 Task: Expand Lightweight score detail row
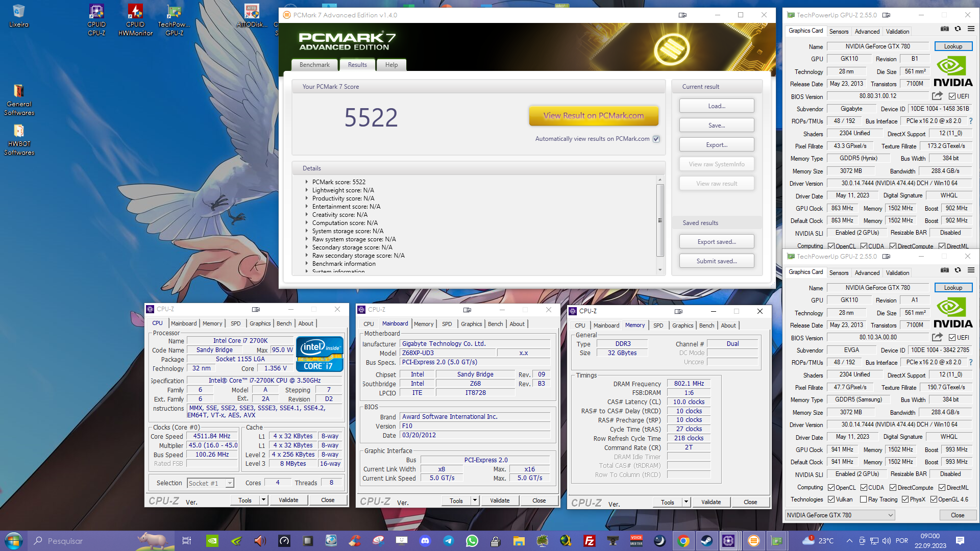coord(307,190)
